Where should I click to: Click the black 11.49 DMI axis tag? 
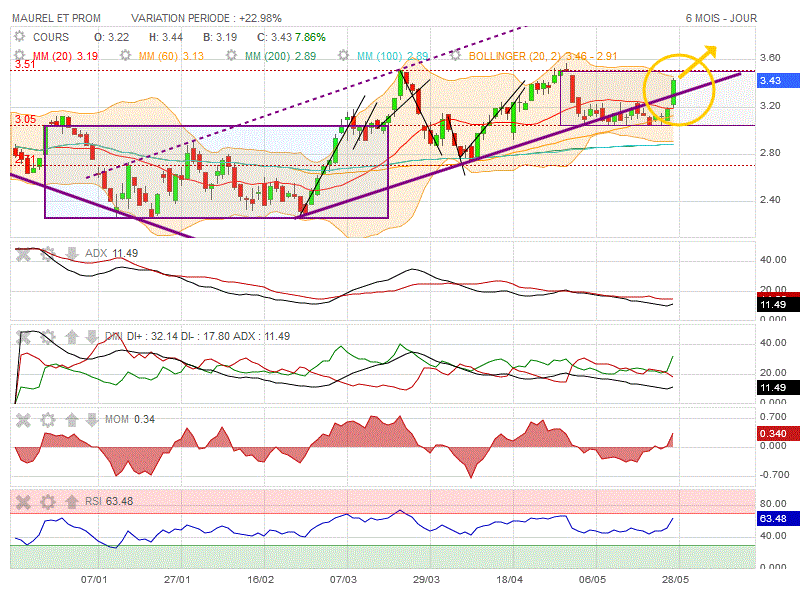pyautogui.click(x=778, y=387)
